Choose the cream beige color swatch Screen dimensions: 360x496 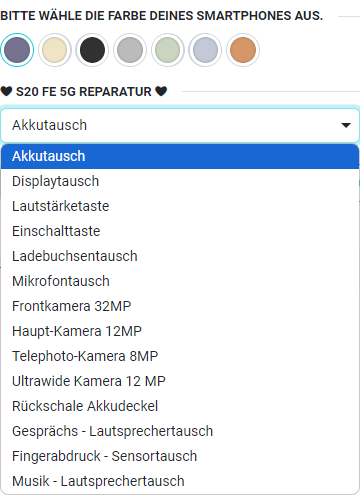coord(55,50)
